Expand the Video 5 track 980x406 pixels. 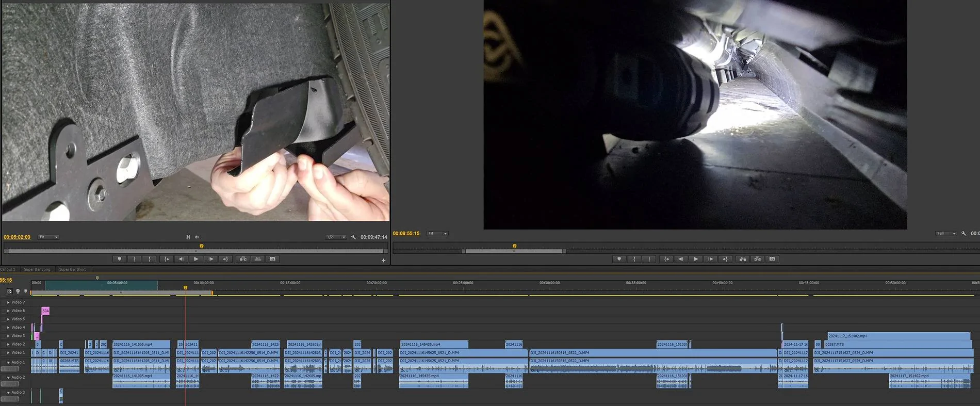tap(8, 319)
